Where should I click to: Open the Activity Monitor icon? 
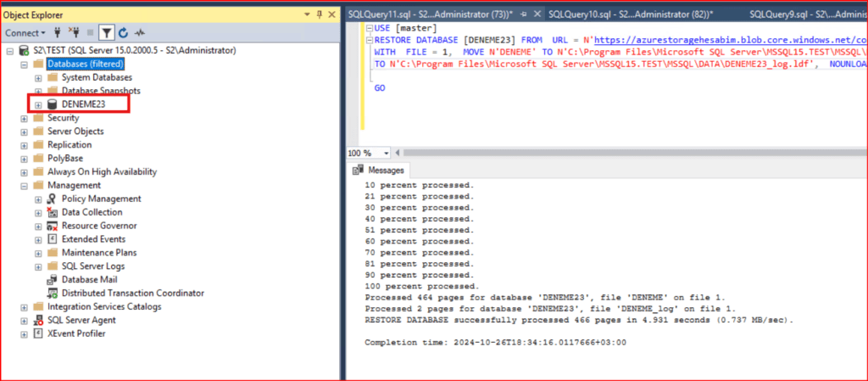[x=140, y=32]
